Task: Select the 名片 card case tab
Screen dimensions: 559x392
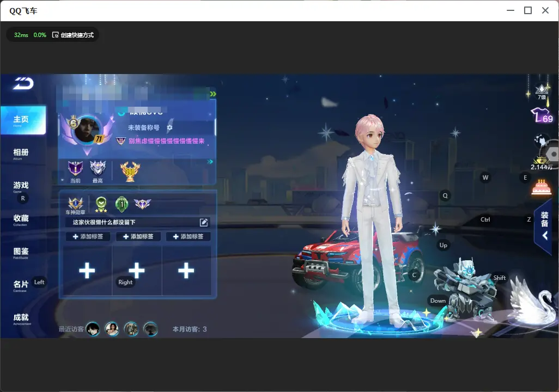Action: (x=21, y=285)
